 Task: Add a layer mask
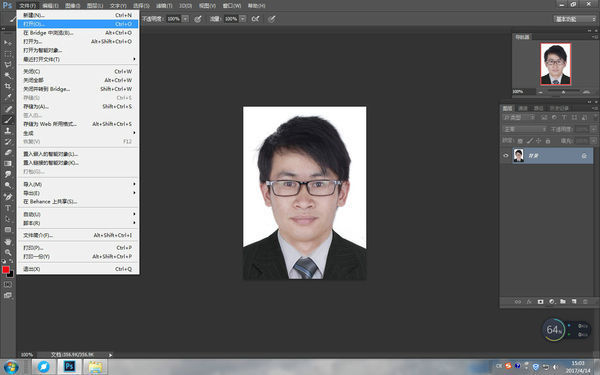coord(540,302)
